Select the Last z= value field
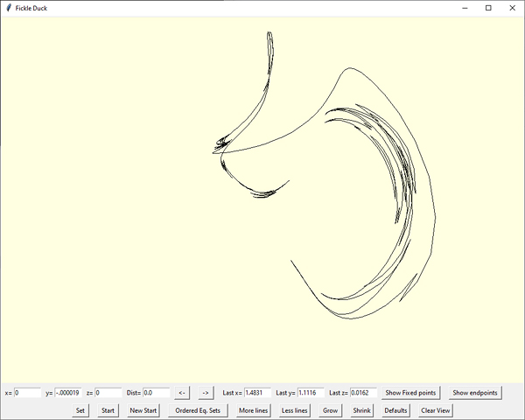 tap(364, 393)
